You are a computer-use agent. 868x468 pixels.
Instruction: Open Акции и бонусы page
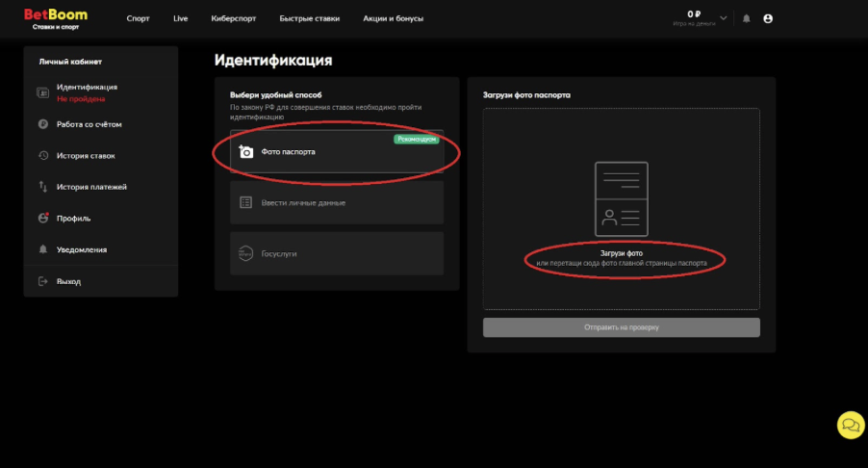click(x=393, y=18)
